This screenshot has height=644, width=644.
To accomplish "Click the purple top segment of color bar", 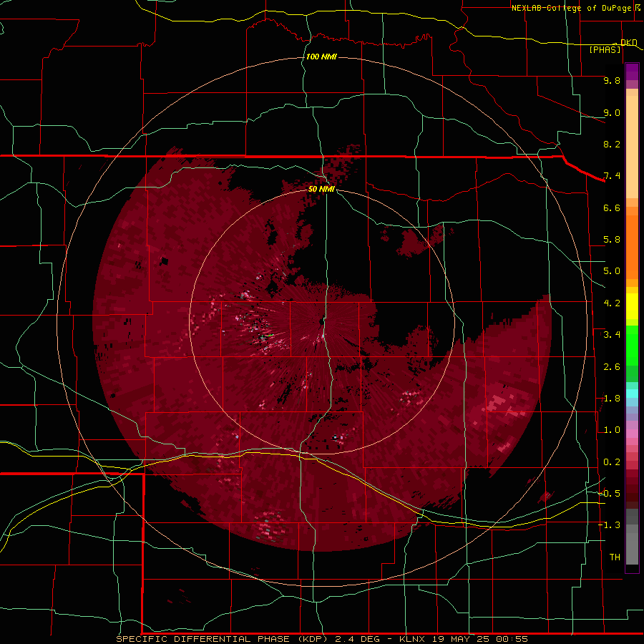I will click(632, 72).
